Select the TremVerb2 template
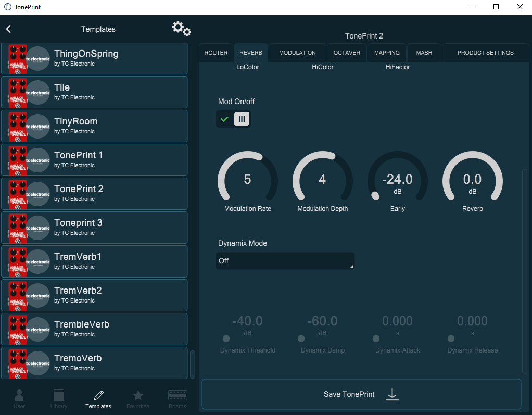The height and width of the screenshot is (415, 532). 94,295
